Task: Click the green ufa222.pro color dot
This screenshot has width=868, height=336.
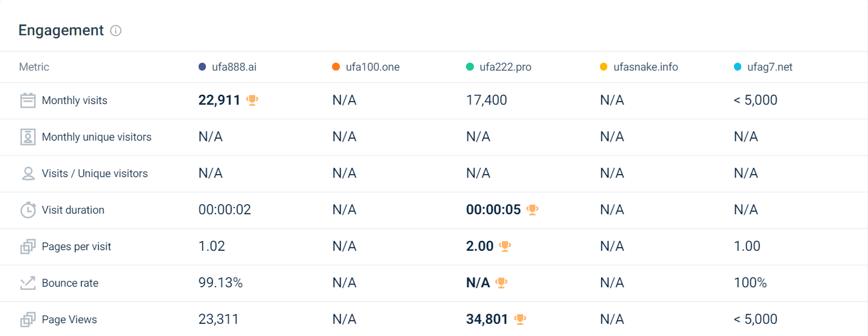Action: coord(470,67)
